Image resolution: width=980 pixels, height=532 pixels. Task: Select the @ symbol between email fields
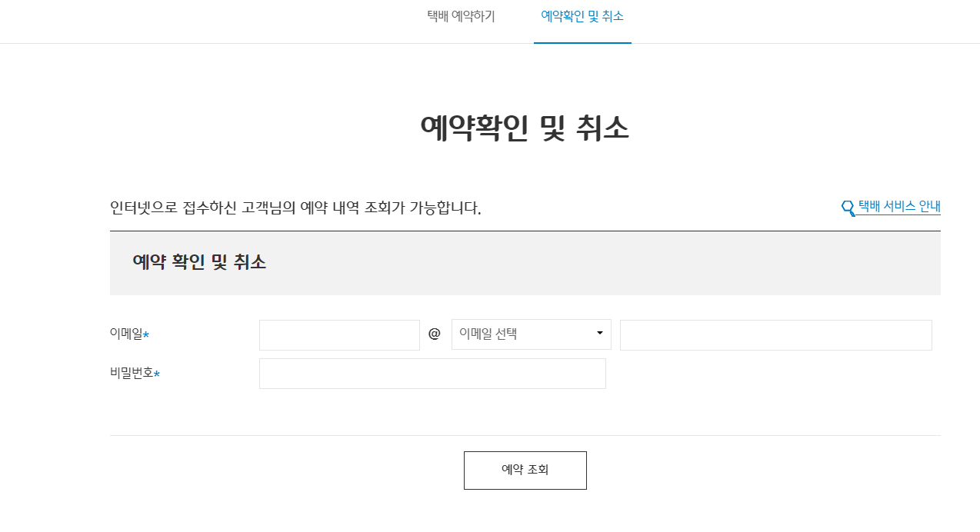435,334
